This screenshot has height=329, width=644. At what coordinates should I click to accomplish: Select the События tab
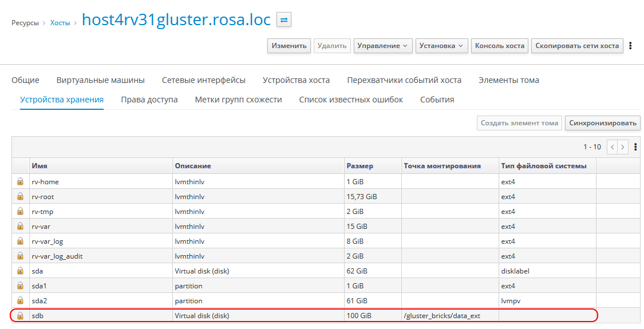pyautogui.click(x=437, y=100)
